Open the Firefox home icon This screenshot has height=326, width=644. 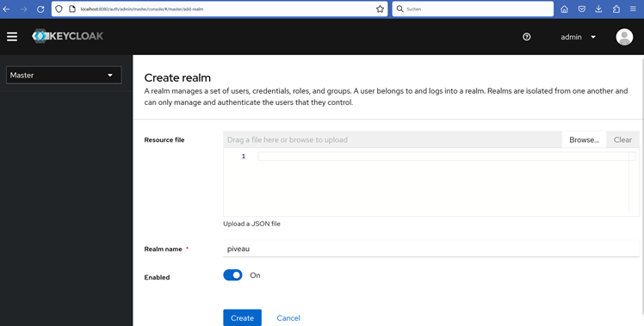[x=564, y=9]
